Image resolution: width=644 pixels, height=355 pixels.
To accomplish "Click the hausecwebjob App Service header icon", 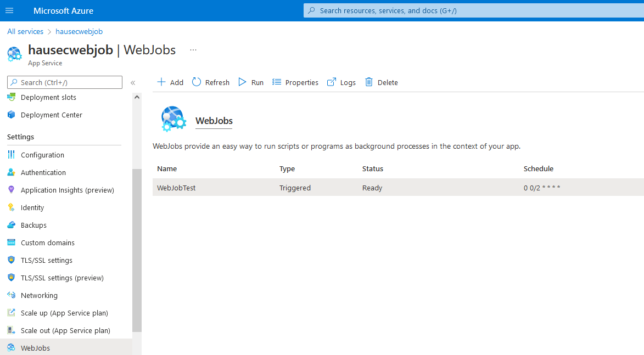I will pos(14,54).
